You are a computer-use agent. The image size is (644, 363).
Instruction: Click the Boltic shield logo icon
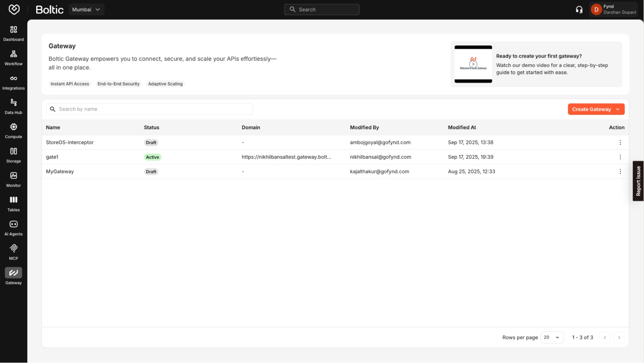pyautogui.click(x=14, y=9)
